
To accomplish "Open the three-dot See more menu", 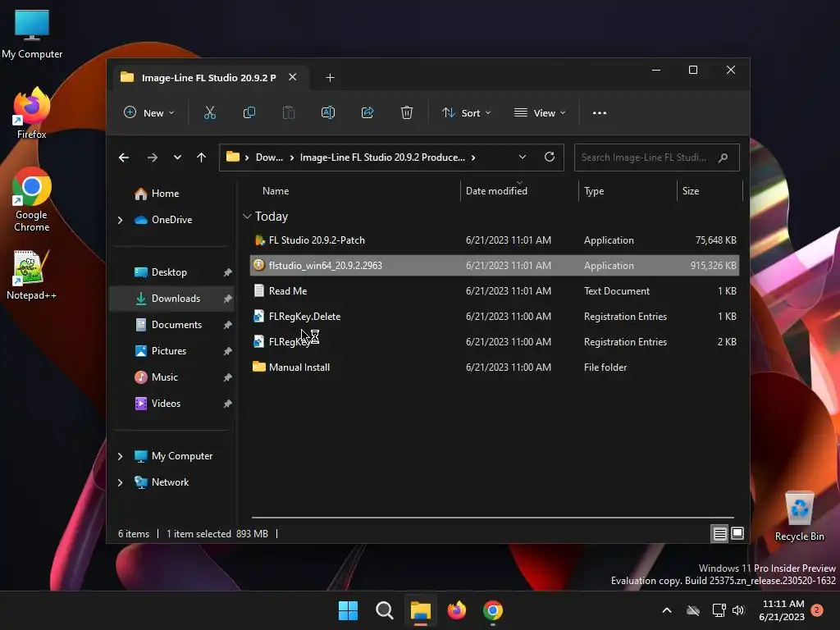I will point(600,113).
